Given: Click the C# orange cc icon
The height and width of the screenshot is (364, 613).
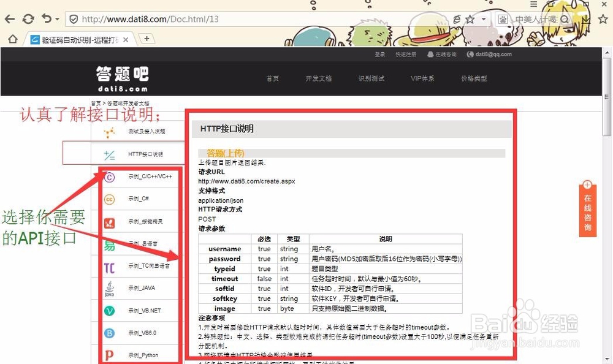Looking at the screenshot, I should coord(109,199).
